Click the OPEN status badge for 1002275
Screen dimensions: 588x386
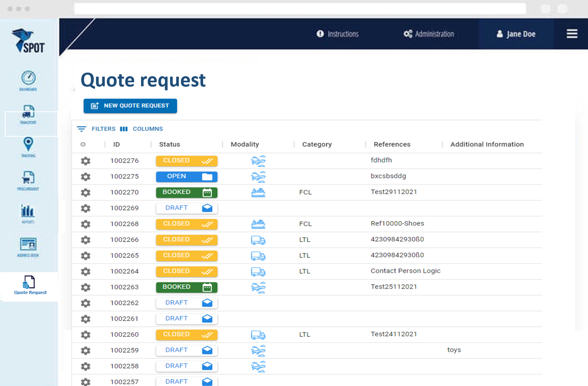coord(187,177)
